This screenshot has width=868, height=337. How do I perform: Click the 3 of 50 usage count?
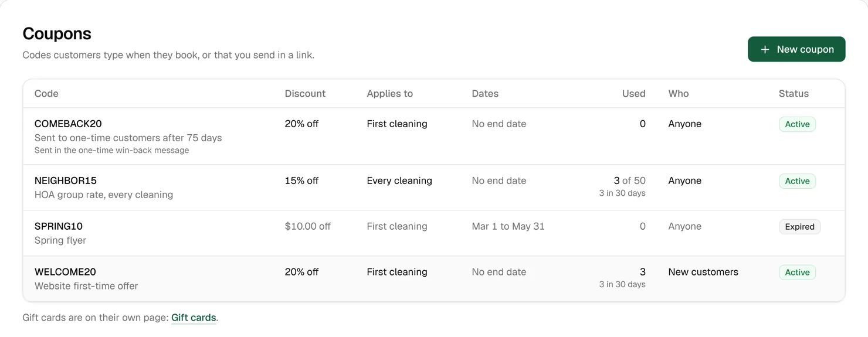(x=630, y=181)
